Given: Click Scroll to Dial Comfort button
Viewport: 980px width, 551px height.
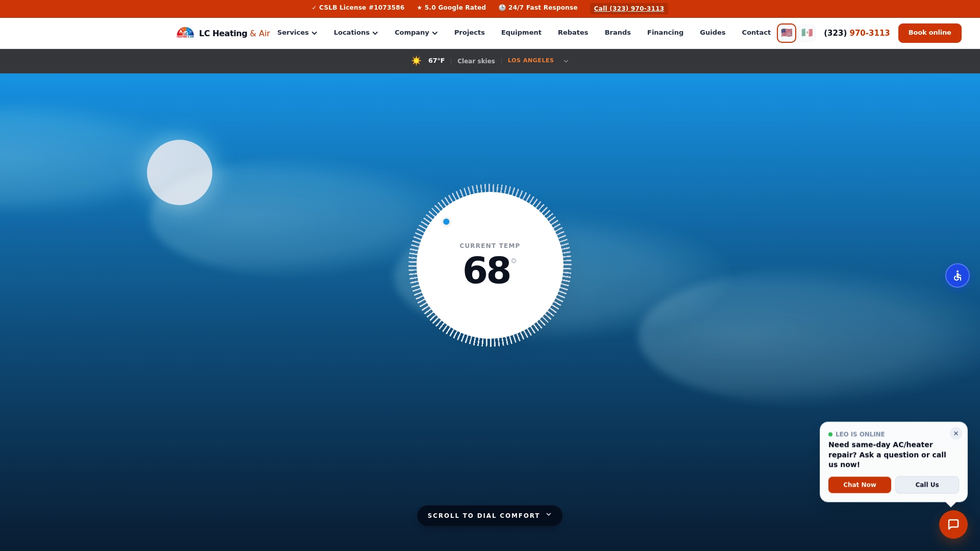Looking at the screenshot, I should (x=489, y=516).
